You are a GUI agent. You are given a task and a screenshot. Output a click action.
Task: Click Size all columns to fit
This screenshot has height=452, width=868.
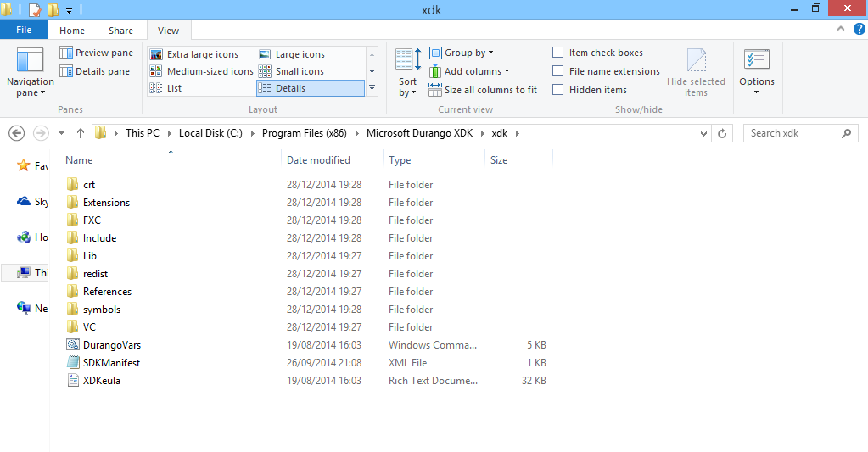click(x=483, y=90)
